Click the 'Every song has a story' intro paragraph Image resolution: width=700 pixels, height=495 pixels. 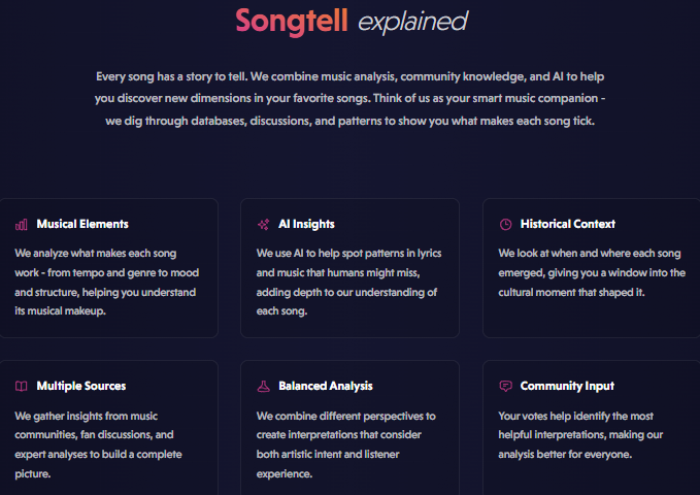(350, 99)
